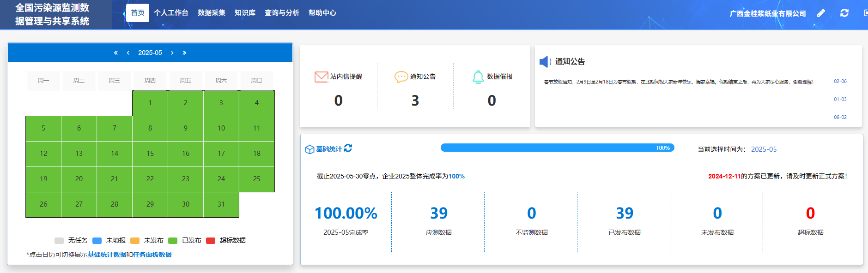The height and width of the screenshot is (273, 868).
Task: Click the 通知公告 speaker icon
Action: pos(545,62)
